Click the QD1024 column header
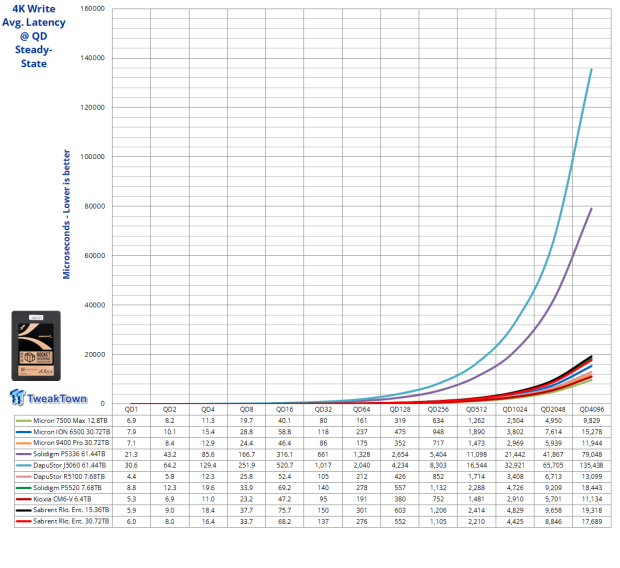 click(x=515, y=409)
